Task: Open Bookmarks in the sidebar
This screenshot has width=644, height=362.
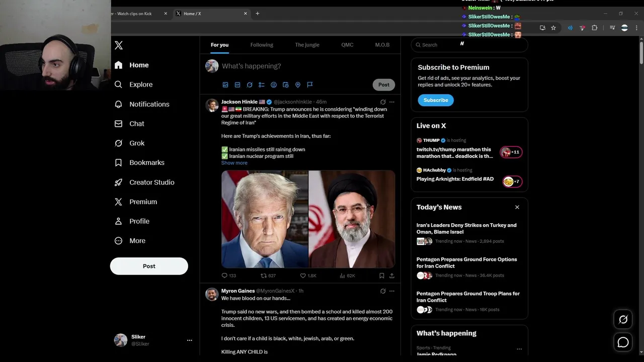Action: pyautogui.click(x=140, y=163)
